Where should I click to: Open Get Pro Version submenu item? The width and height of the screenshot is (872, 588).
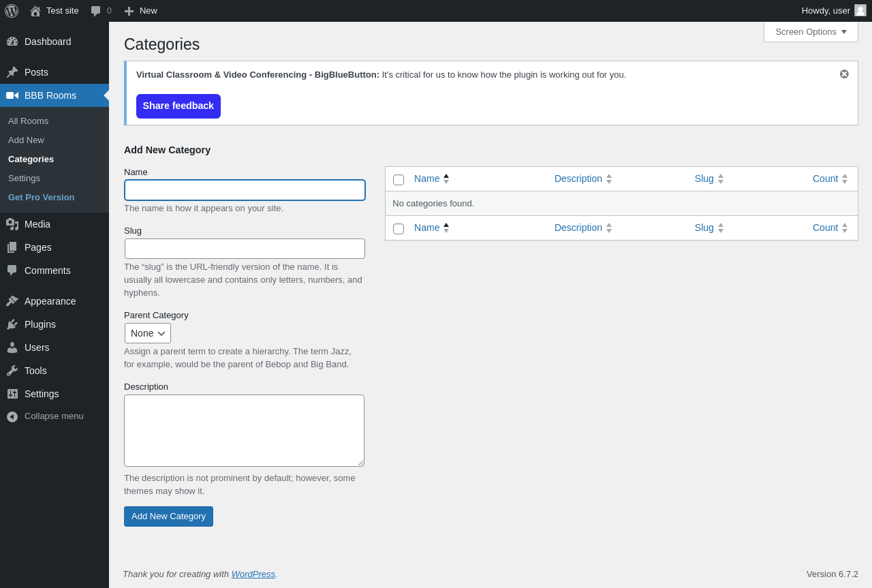coord(42,198)
